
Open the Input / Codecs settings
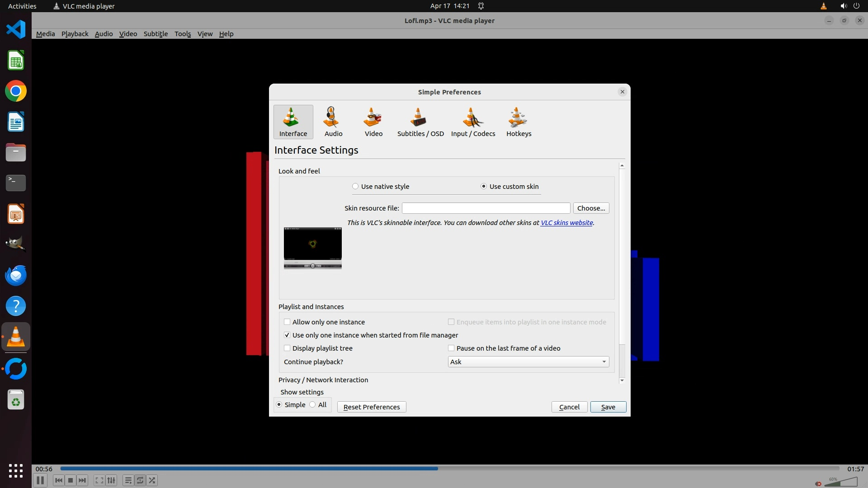(x=473, y=122)
